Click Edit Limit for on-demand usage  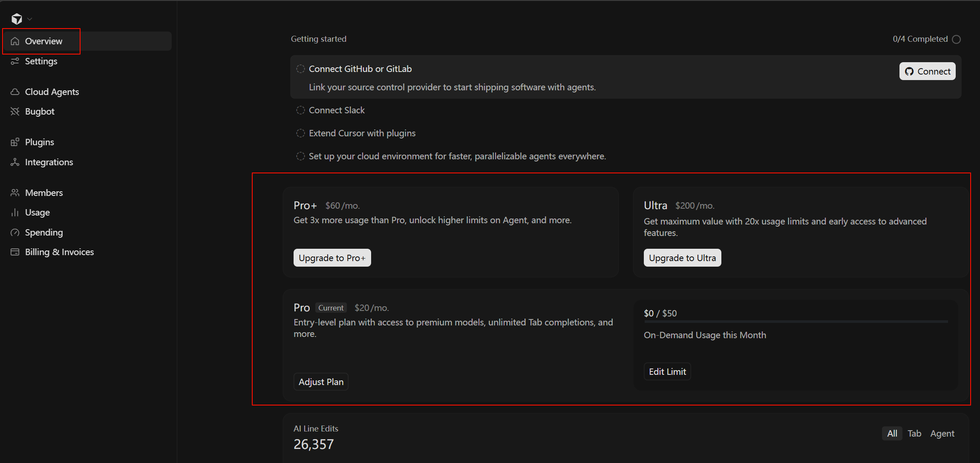[667, 372]
